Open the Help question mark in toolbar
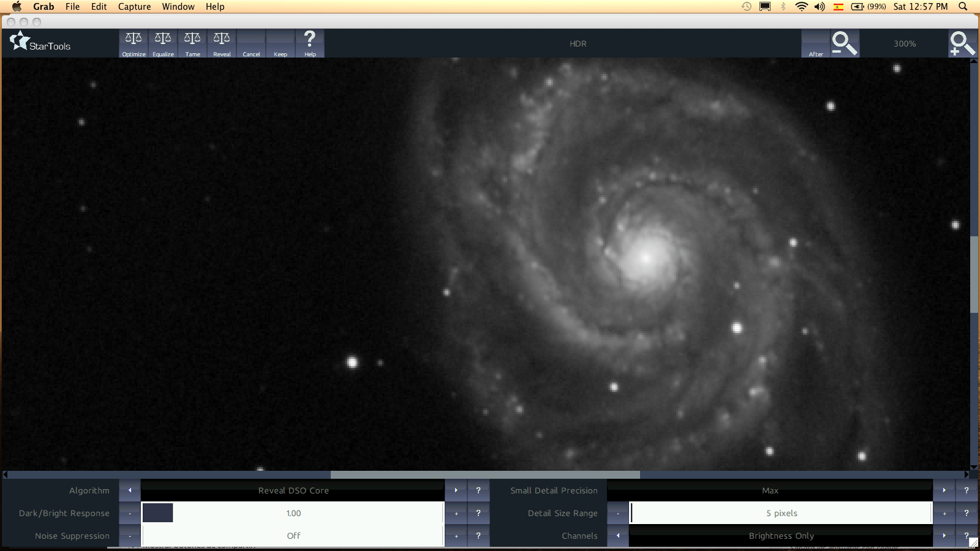The width and height of the screenshot is (980, 551). (x=310, y=43)
